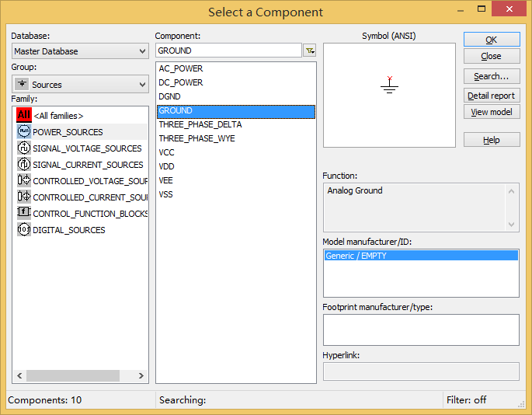Click the View model button
Viewport: 532px width, 415px height.
[x=491, y=112]
